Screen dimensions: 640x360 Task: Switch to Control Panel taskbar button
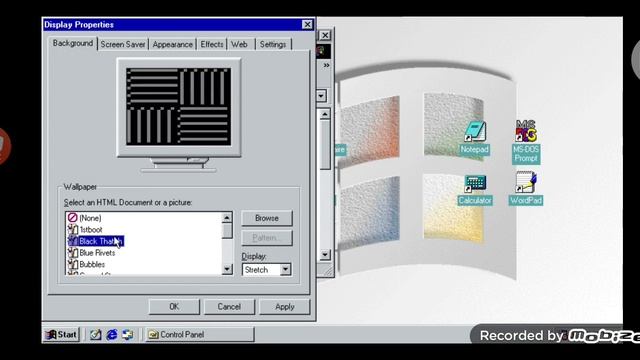[200, 335]
